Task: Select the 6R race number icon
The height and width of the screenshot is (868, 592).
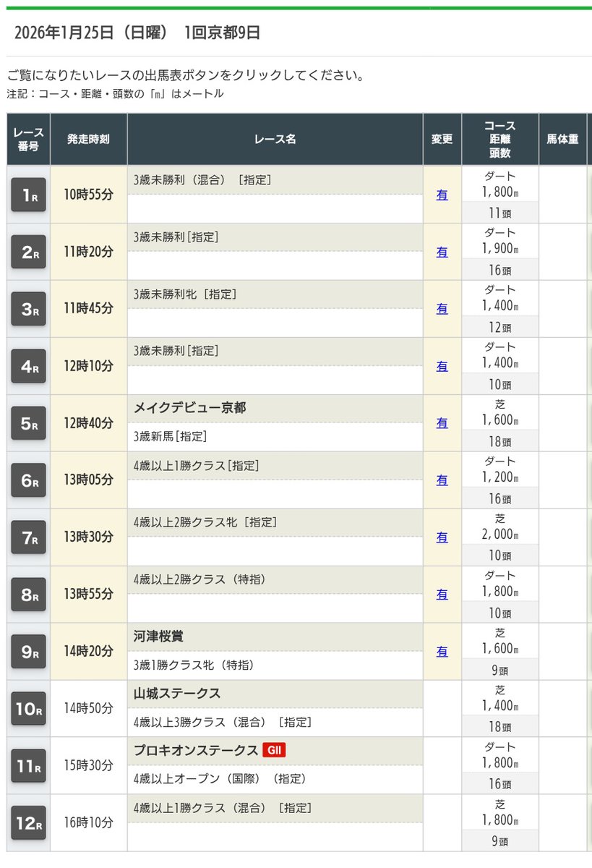Action: coord(28,480)
